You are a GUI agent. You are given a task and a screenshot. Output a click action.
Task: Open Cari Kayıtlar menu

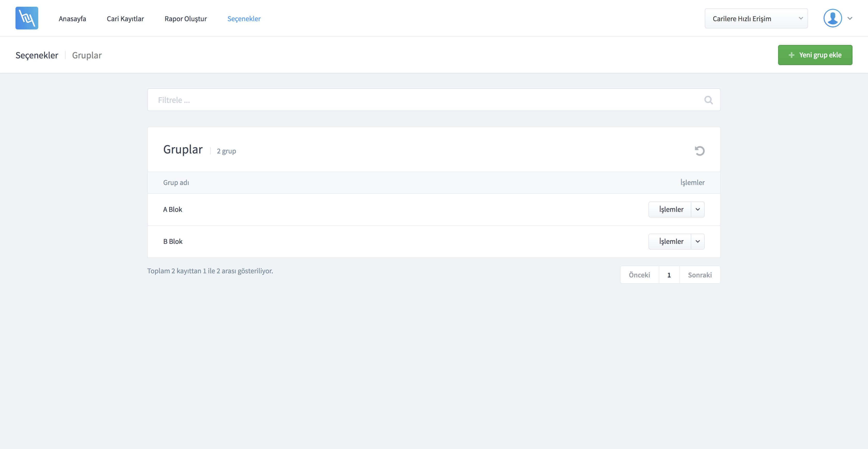click(x=125, y=19)
